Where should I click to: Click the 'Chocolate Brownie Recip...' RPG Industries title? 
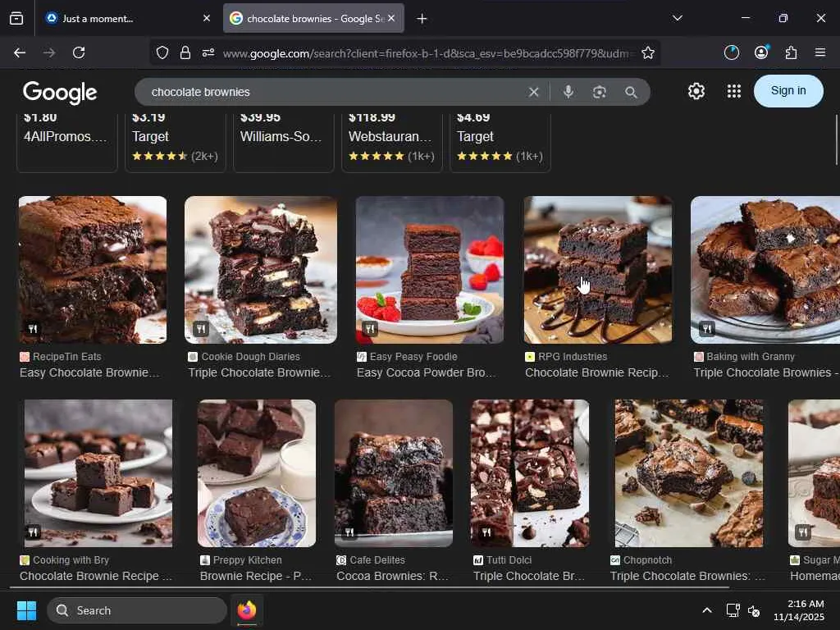click(597, 372)
